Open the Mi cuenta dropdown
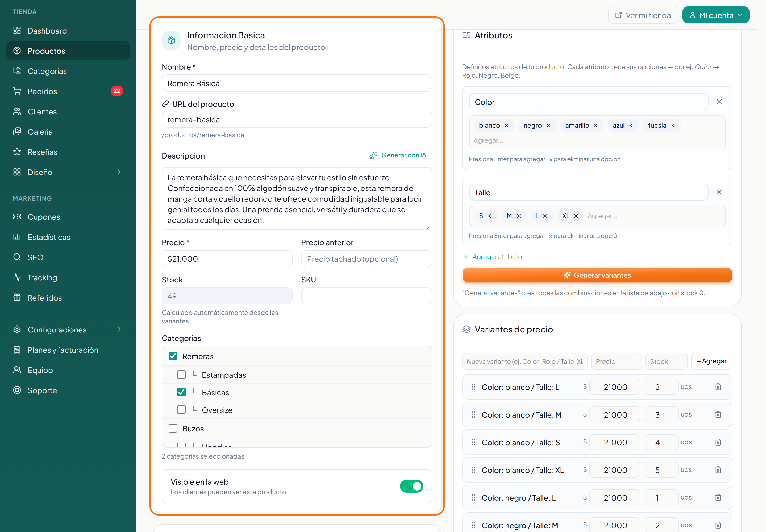 tap(716, 15)
